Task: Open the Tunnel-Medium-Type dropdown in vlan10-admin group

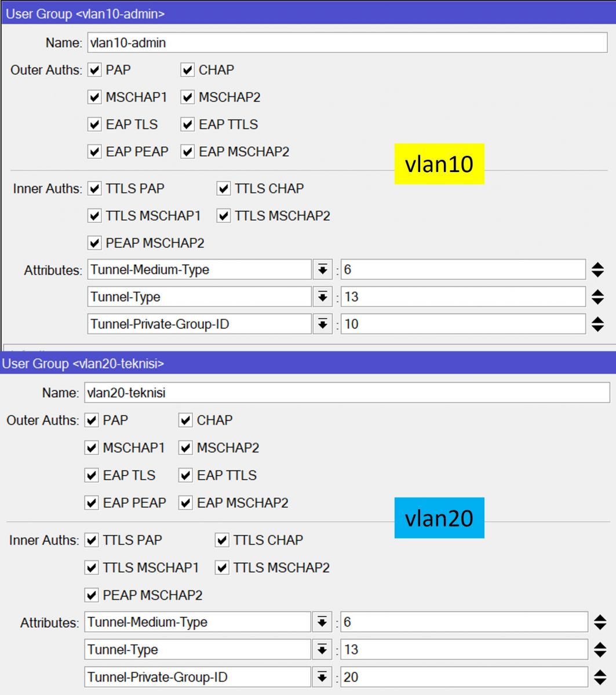Action: pyautogui.click(x=322, y=270)
